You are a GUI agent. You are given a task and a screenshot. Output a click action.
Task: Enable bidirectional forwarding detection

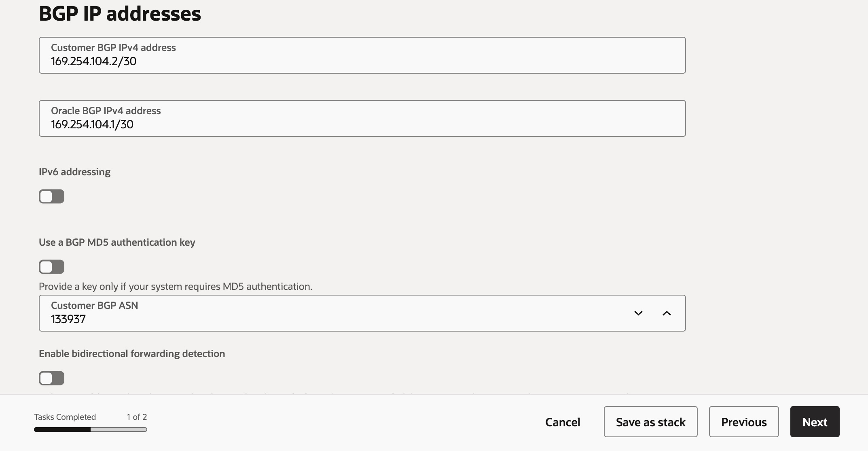pos(51,378)
